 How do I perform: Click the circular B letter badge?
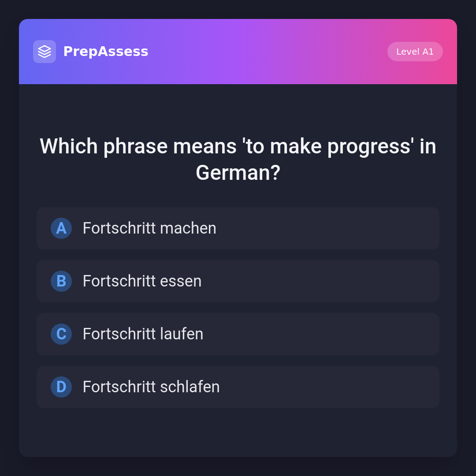tap(61, 281)
